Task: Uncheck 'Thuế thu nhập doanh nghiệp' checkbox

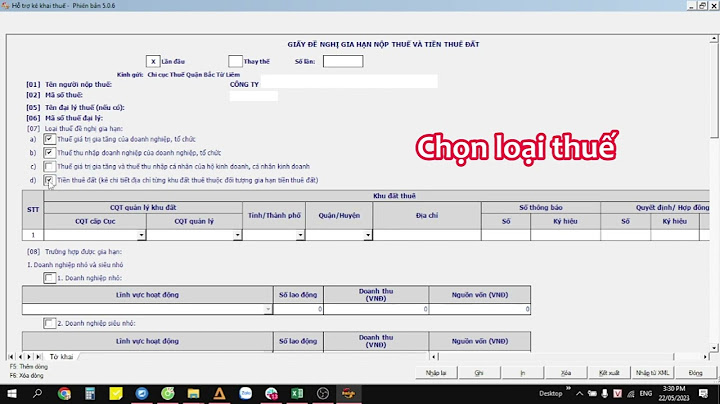Action: [50, 152]
